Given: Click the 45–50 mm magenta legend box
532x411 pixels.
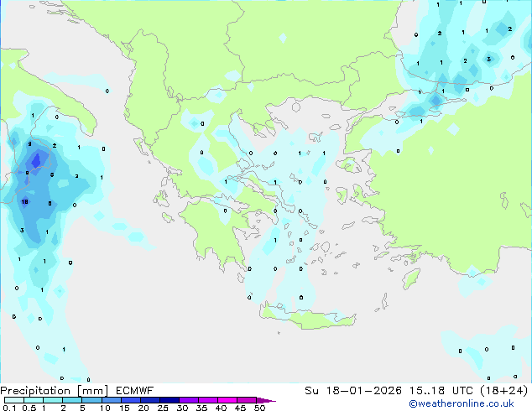Looking at the screenshot, I should (247, 400).
